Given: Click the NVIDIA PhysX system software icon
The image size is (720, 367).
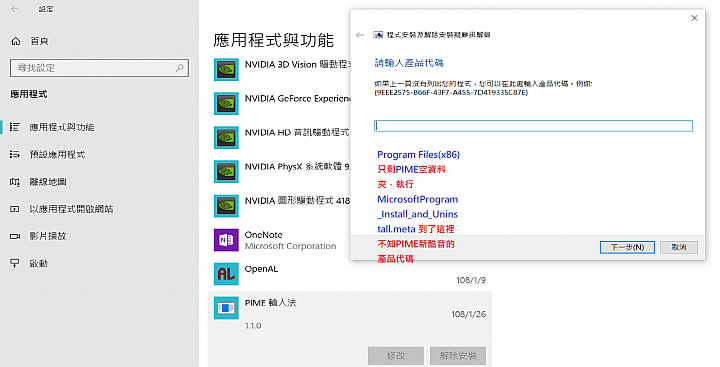Looking at the screenshot, I should [226, 171].
